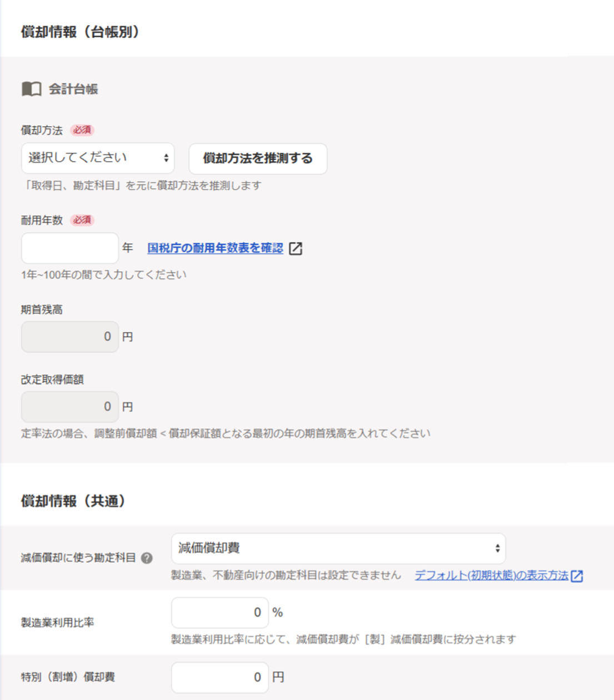Click the 必須 badge next to 償却方法
This screenshot has height=700, width=614.
tap(82, 130)
